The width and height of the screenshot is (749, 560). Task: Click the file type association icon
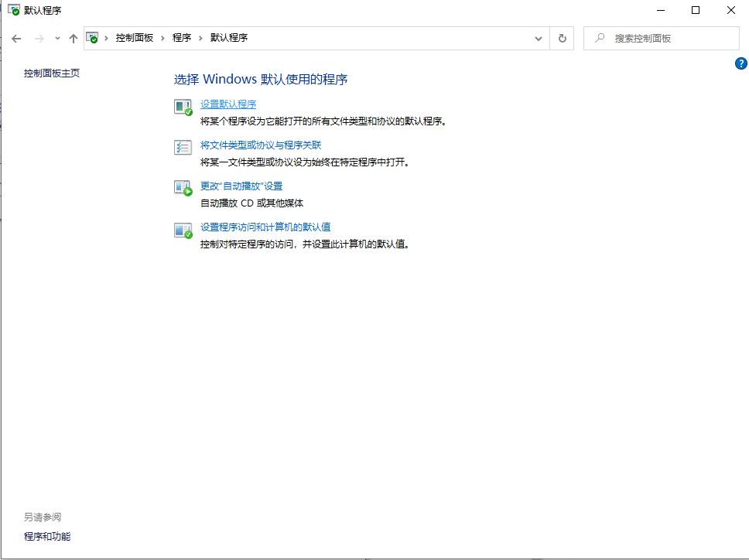[183, 147]
